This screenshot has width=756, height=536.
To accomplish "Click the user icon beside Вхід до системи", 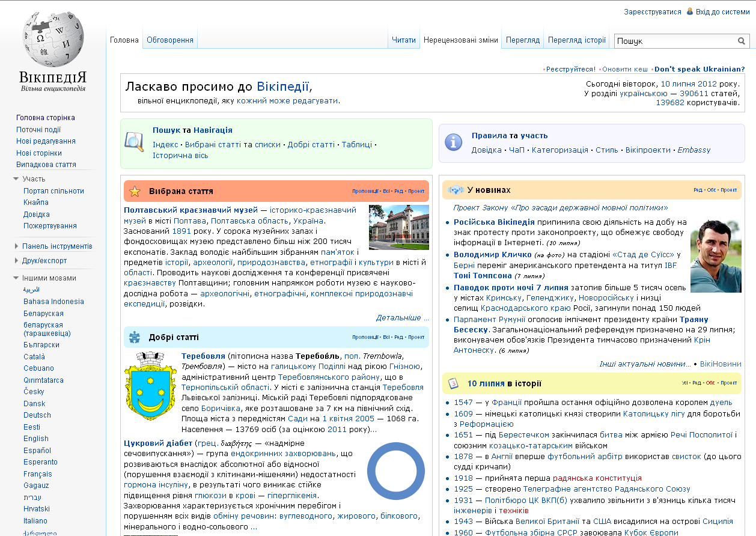I will 690,11.
